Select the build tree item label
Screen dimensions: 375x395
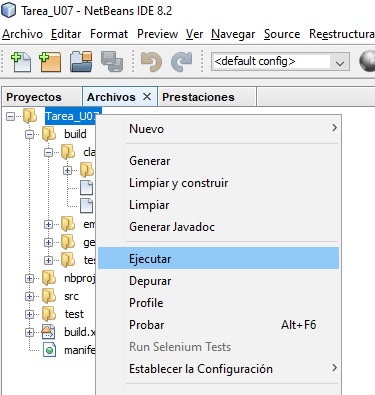click(x=75, y=134)
